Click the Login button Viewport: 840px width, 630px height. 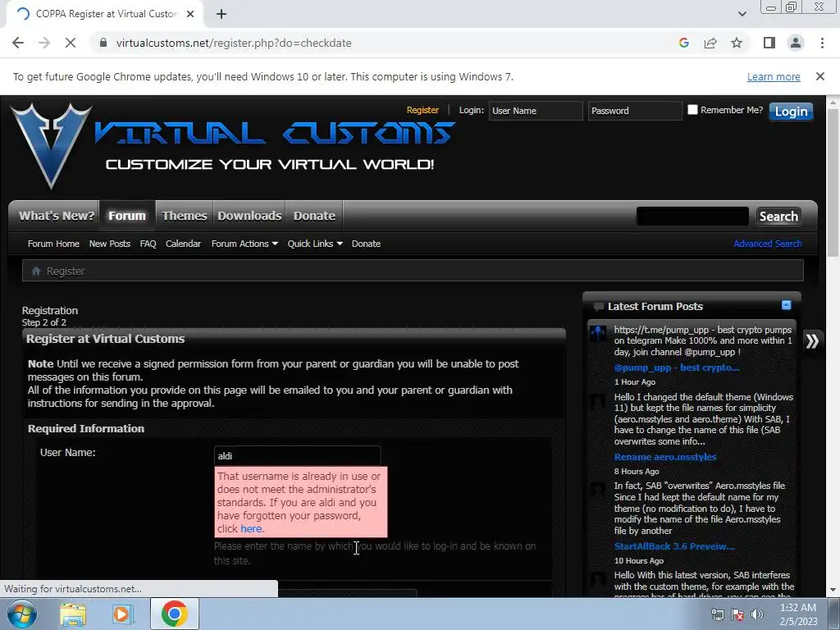[792, 111]
